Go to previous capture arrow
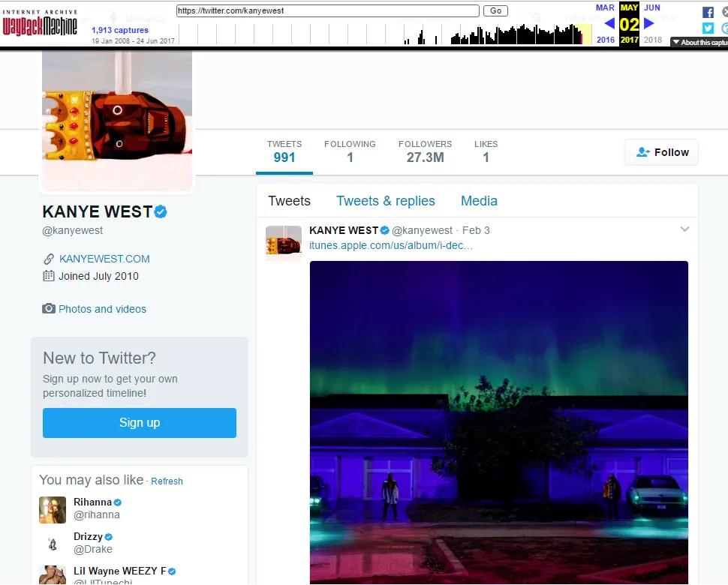This screenshot has height=585, width=728. click(x=609, y=23)
